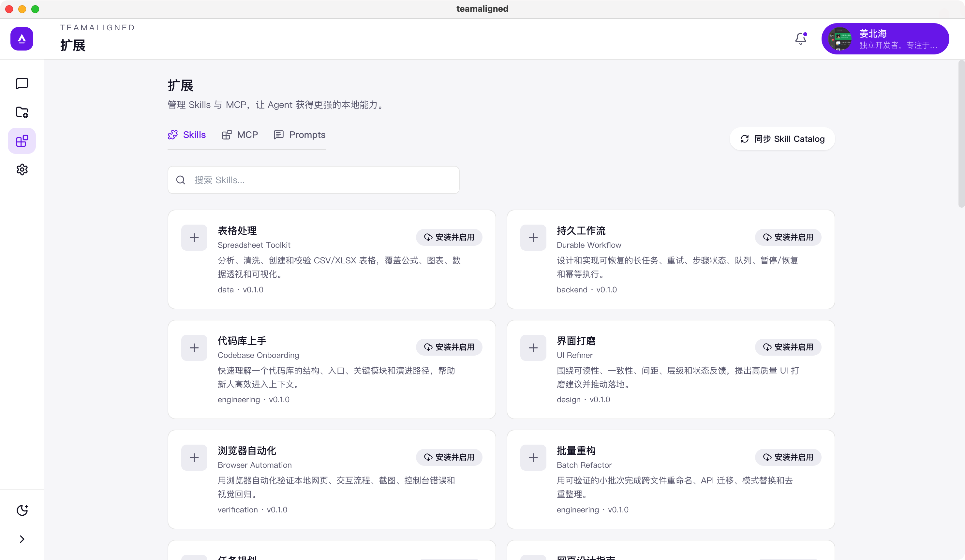Click 'Batch Refactor' subtitle text
The image size is (965, 560).
[584, 465]
